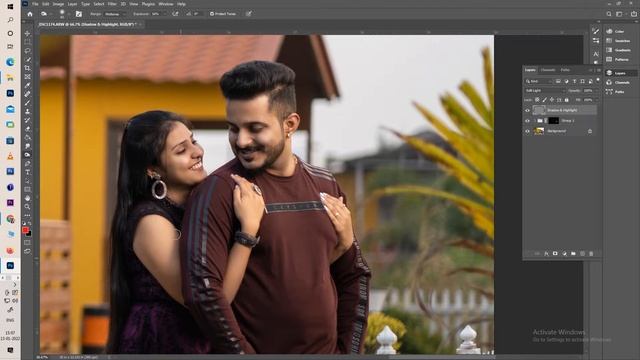Select the Dodge tool in toolbar
The image size is (640, 360).
pyautogui.click(x=28, y=155)
